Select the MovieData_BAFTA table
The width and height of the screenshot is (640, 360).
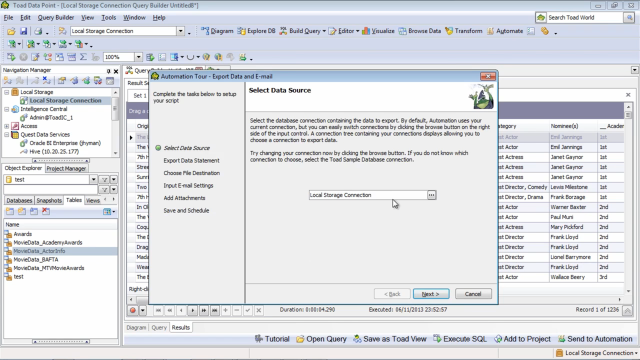click(36, 260)
